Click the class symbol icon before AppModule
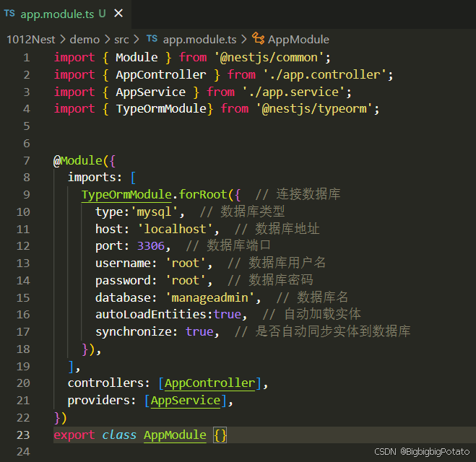Viewport: 476px width, 462px height. [258, 38]
